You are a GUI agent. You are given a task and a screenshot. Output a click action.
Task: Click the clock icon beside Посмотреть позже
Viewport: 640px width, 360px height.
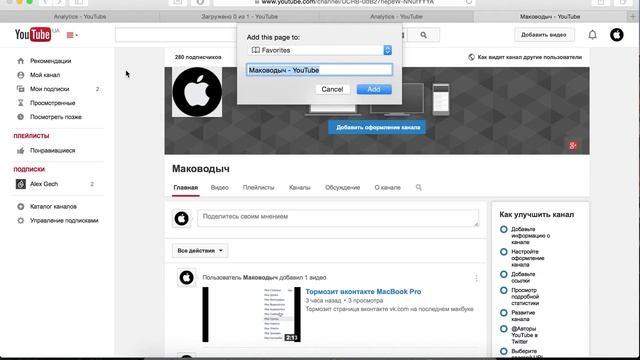[21, 117]
